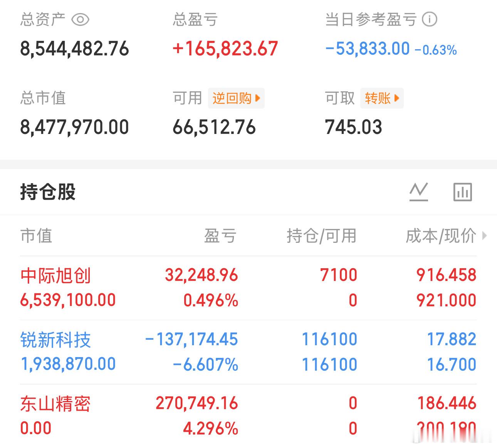The width and height of the screenshot is (497, 448).
Task: Select 东山精密 cost price 186.446
Action: (x=447, y=403)
